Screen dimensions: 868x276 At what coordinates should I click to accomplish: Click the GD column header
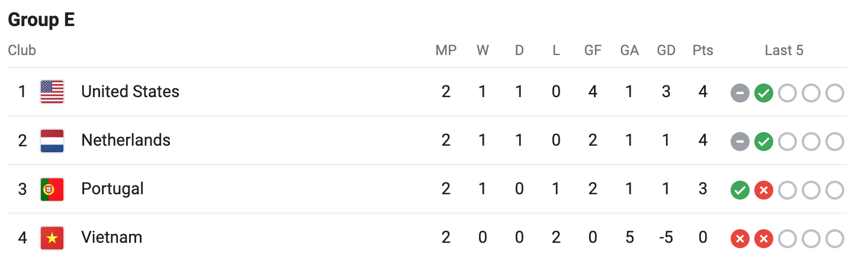coord(666,50)
